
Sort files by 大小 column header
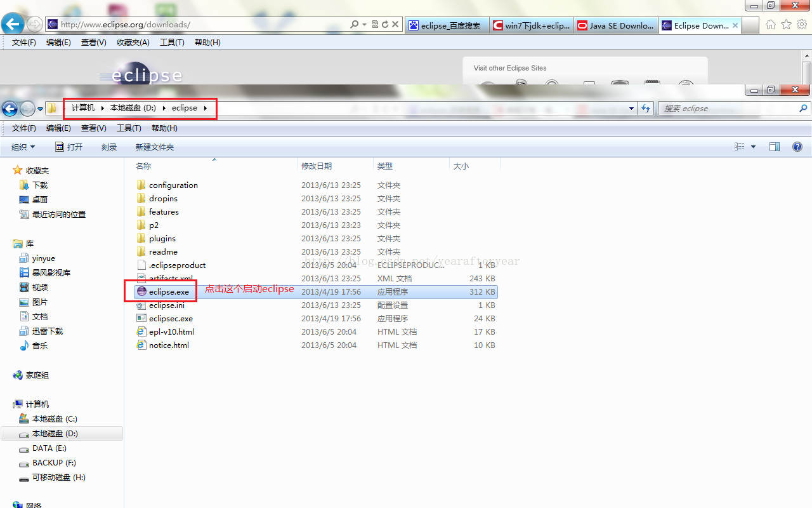pyautogui.click(x=461, y=166)
